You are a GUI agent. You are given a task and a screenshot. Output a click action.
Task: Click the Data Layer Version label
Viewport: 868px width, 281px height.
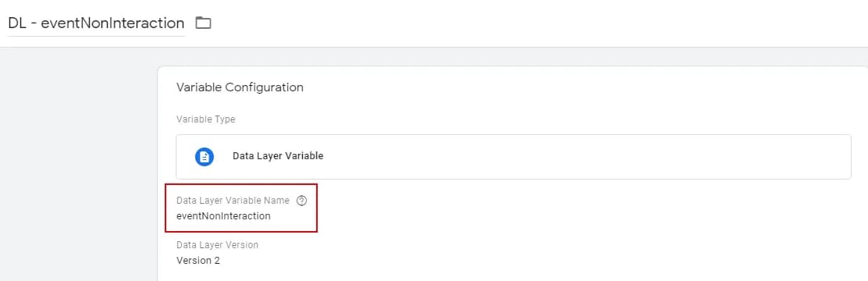(218, 244)
